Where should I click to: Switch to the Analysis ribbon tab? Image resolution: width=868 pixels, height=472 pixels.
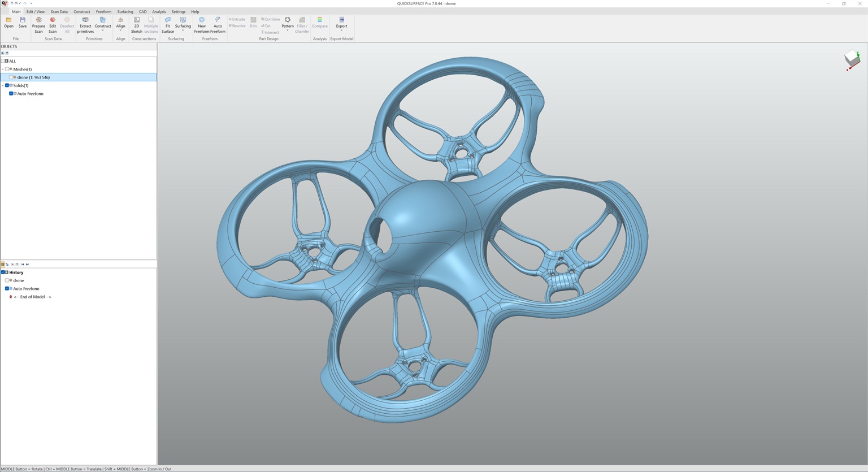tap(159, 11)
